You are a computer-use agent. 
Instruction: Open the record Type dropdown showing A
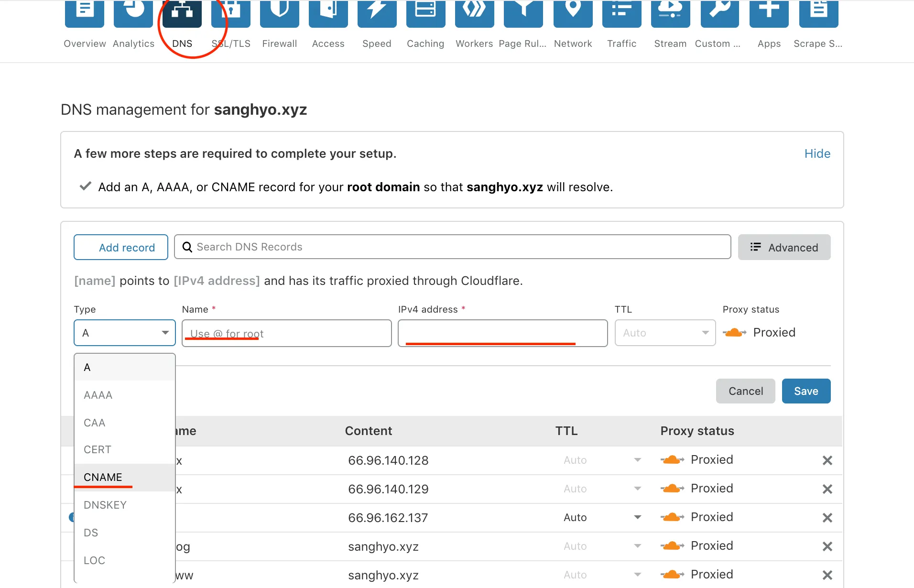pos(125,333)
